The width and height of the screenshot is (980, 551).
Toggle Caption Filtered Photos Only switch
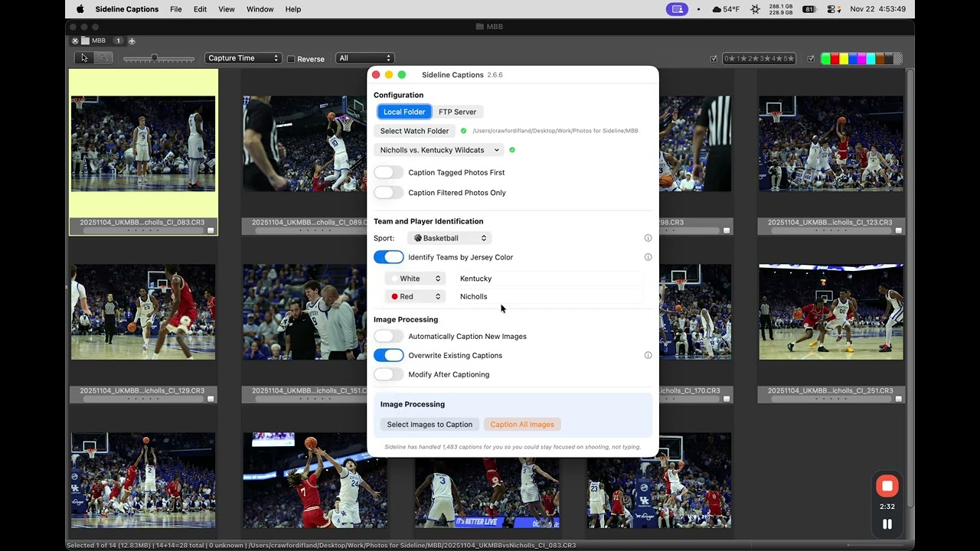coord(388,193)
